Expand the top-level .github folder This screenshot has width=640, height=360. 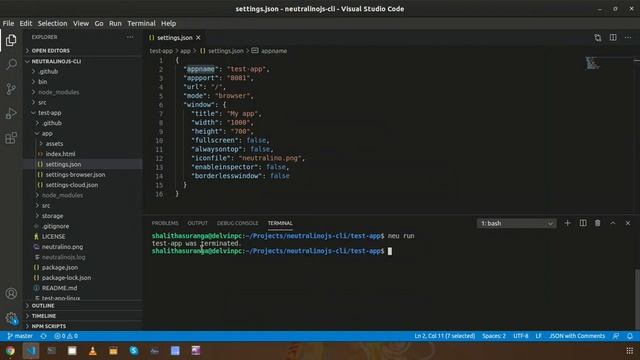(x=83, y=71)
